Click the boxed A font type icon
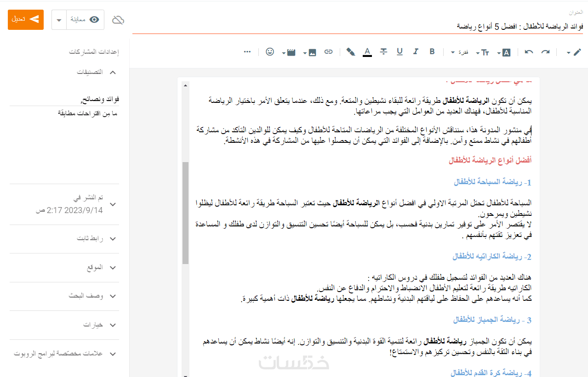 pos(507,52)
